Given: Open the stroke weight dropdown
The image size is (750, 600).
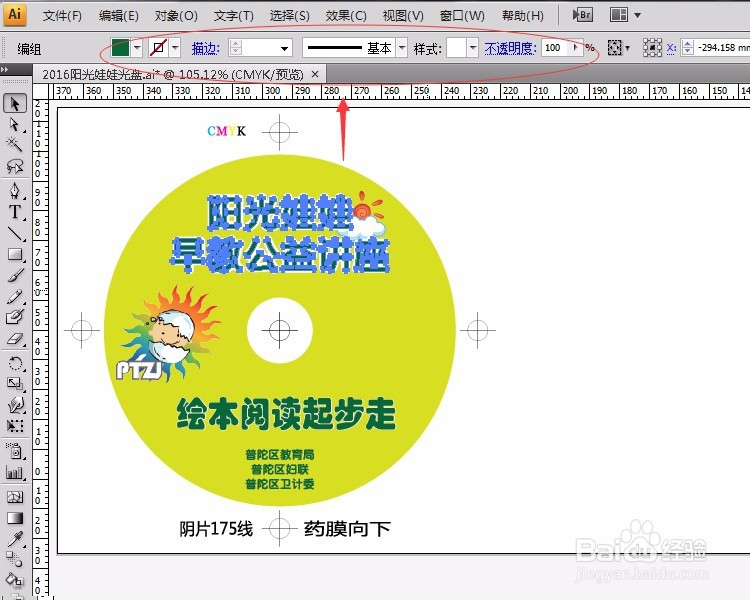Looking at the screenshot, I should pyautogui.click(x=284, y=48).
